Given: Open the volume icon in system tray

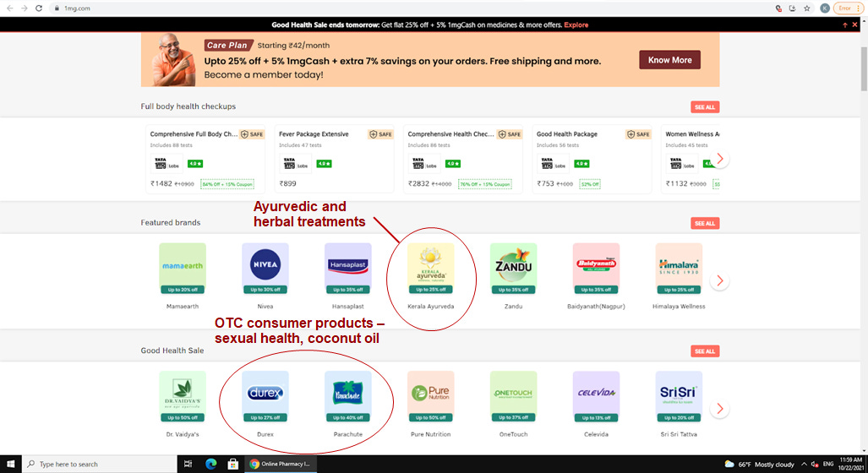Looking at the screenshot, I should tap(815, 465).
